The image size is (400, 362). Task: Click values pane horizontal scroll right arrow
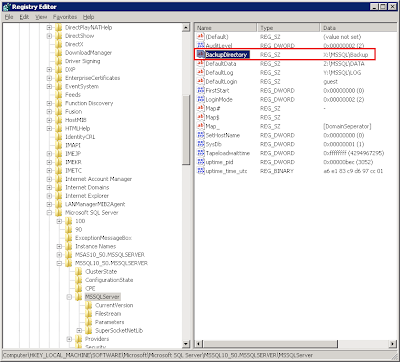pos(393,343)
